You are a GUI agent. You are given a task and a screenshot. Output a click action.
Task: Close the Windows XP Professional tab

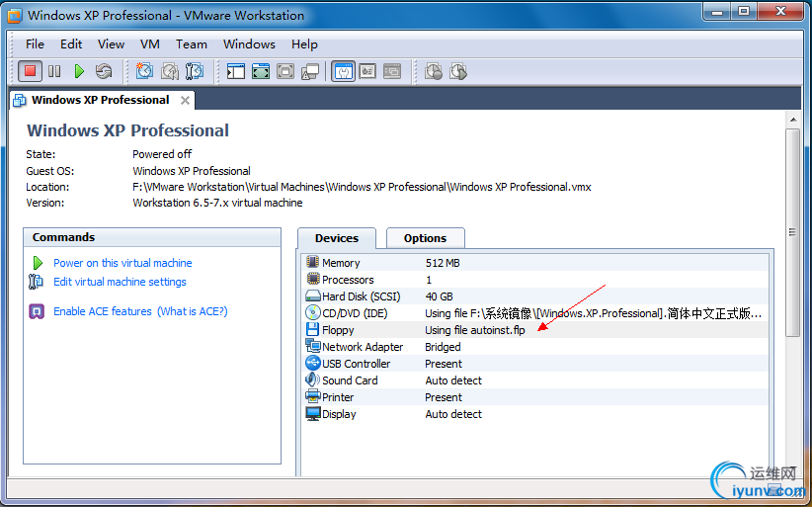tap(184, 100)
